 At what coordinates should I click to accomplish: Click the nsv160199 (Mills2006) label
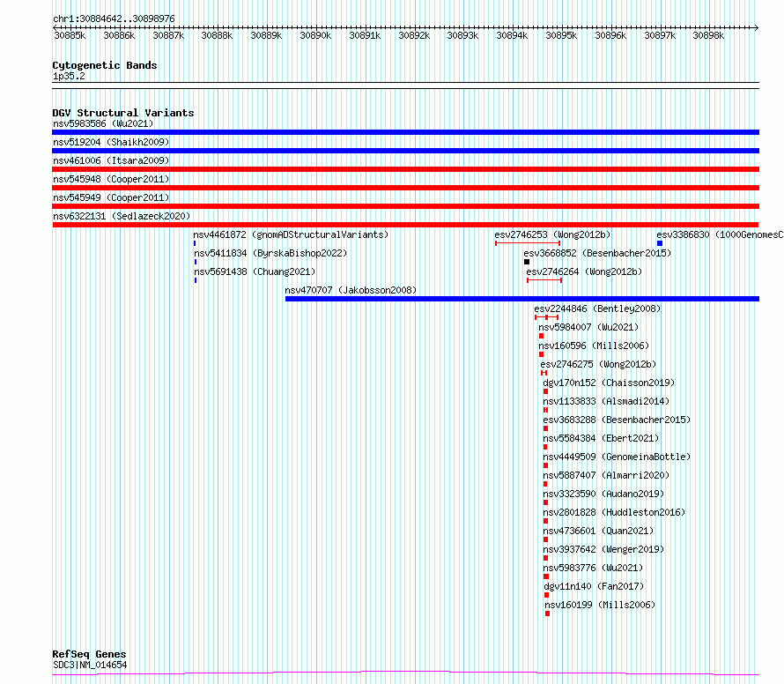600,605
